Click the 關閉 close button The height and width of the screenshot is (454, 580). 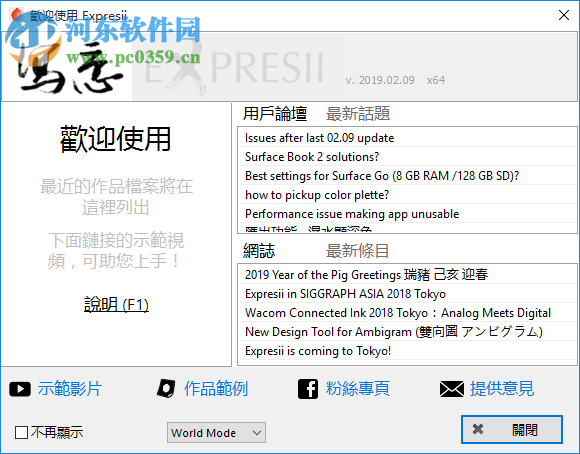[512, 429]
